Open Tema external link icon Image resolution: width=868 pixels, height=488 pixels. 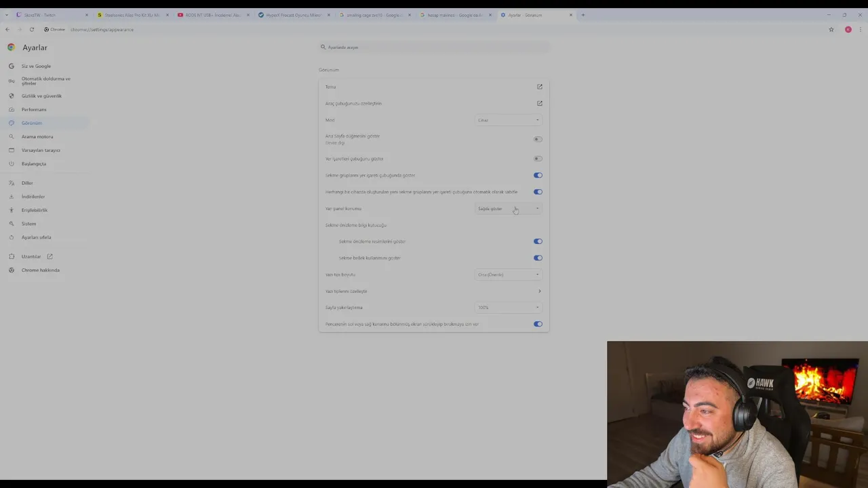point(540,87)
